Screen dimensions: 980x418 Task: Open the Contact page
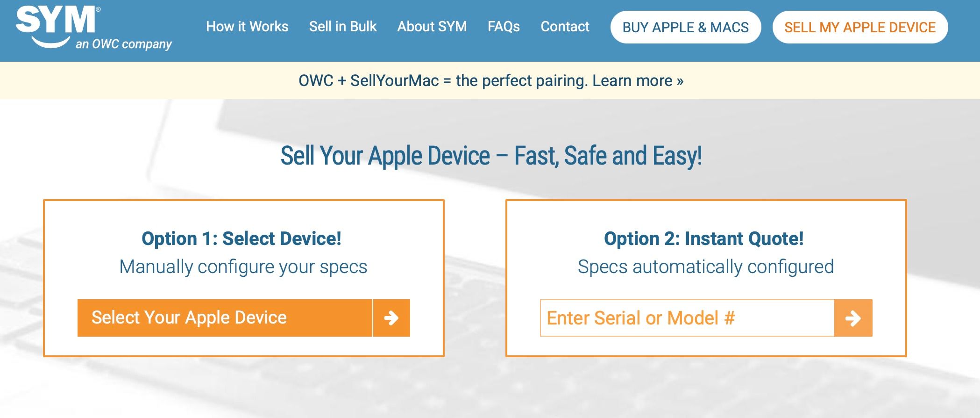(x=565, y=27)
